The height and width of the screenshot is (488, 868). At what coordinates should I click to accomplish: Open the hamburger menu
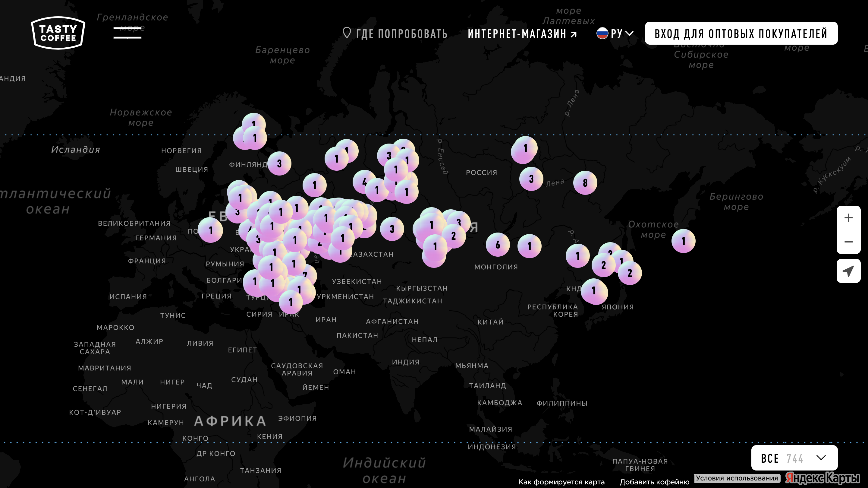(127, 33)
